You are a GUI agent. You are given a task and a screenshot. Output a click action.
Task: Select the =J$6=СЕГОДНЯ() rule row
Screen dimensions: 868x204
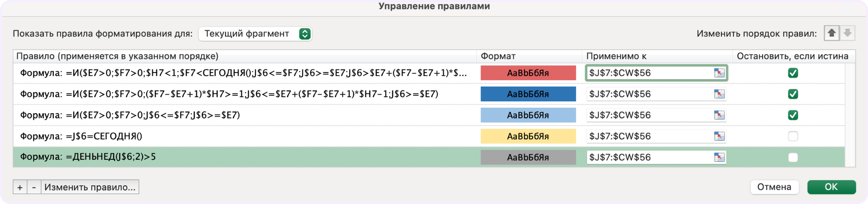click(x=429, y=136)
